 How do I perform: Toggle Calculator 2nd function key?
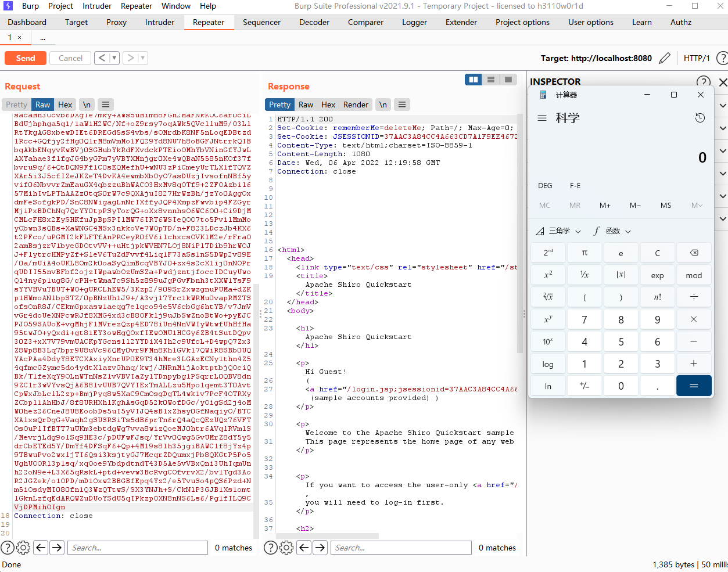click(x=548, y=253)
